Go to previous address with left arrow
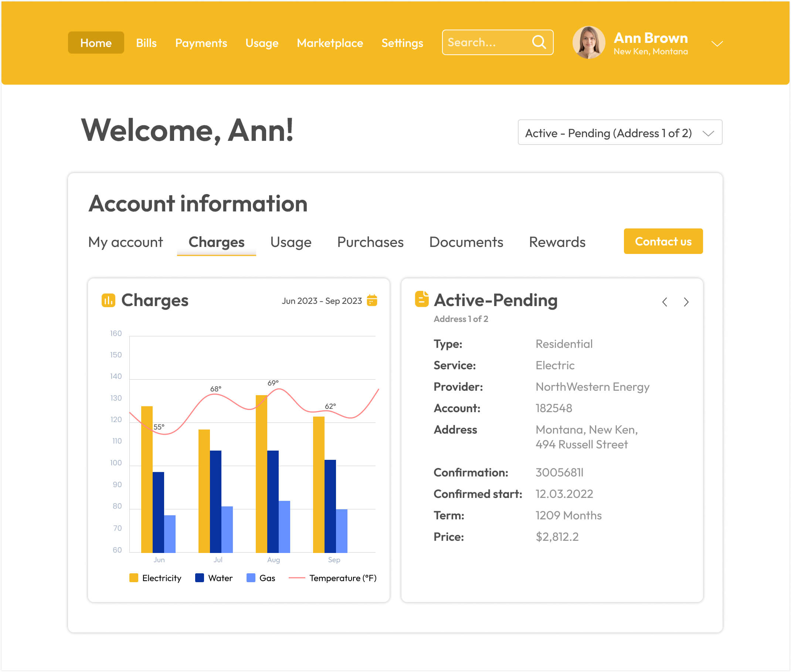Image resolution: width=791 pixels, height=672 pixels. [x=665, y=302]
